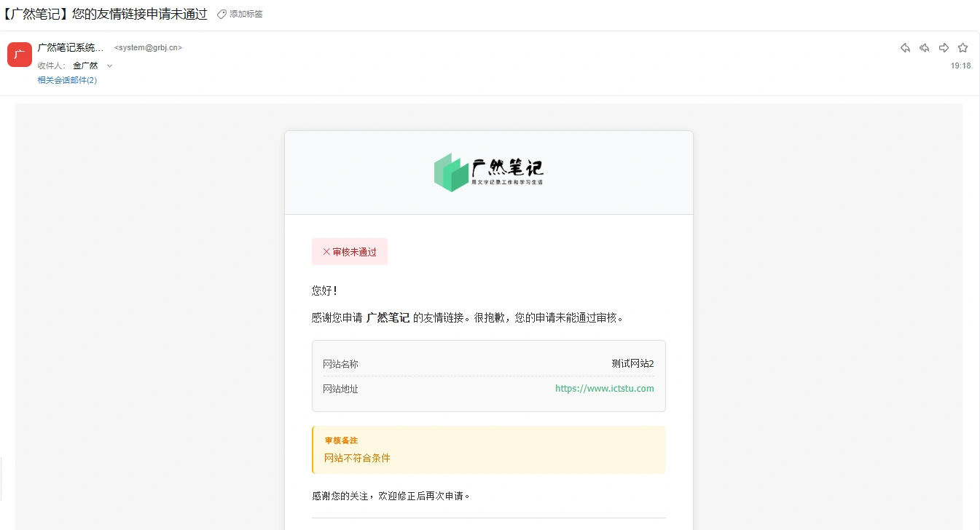Viewport: 980px width, 530px height.
Task: Open related conversation mails (2)
Action: (x=67, y=80)
